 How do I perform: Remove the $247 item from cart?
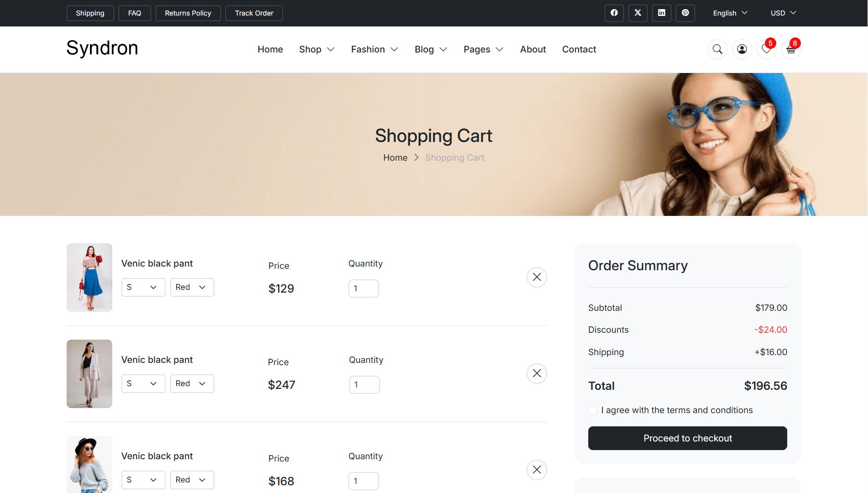[537, 373]
